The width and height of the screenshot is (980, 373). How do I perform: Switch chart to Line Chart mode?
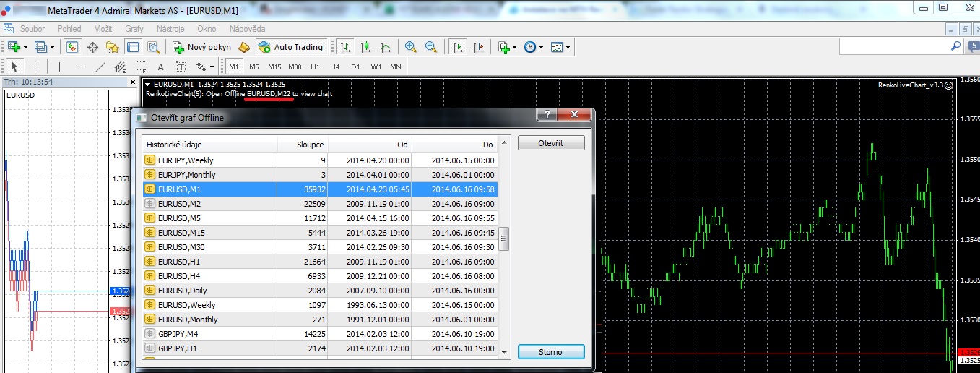(386, 47)
